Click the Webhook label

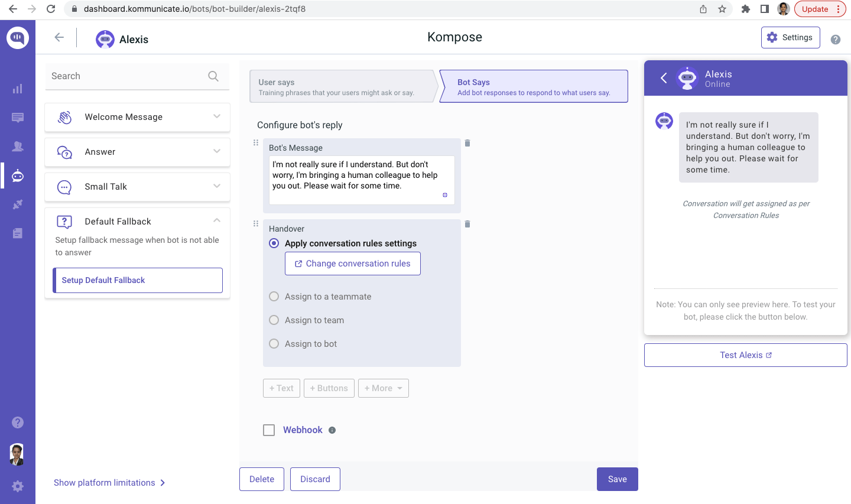303,430
